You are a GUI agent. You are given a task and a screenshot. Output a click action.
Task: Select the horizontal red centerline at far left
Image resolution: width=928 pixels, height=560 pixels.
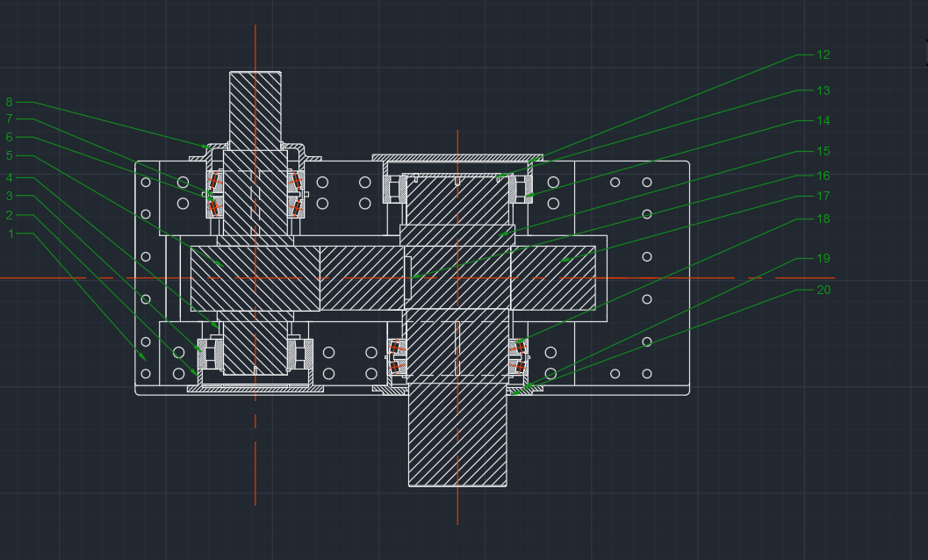click(x=53, y=278)
